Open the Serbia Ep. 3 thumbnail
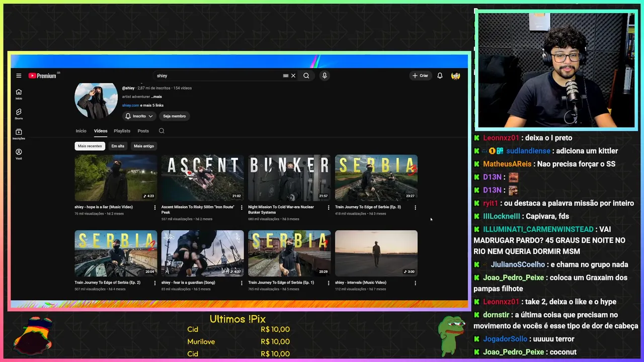 (x=376, y=178)
